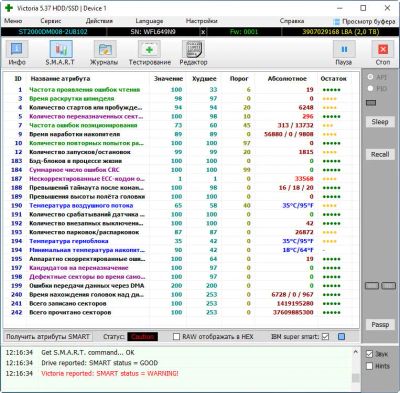
Task: Click the 3907029168 LBA (2,0 TB) field
Action: point(341,32)
